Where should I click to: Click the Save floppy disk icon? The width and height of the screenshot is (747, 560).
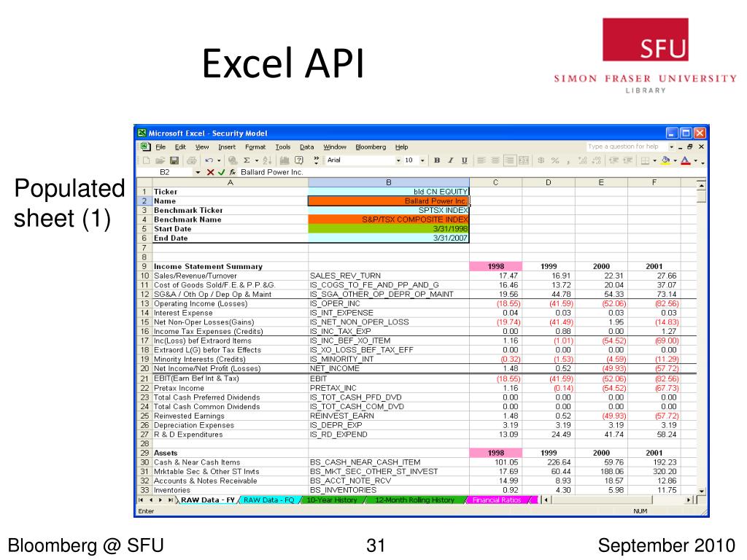pos(174,160)
